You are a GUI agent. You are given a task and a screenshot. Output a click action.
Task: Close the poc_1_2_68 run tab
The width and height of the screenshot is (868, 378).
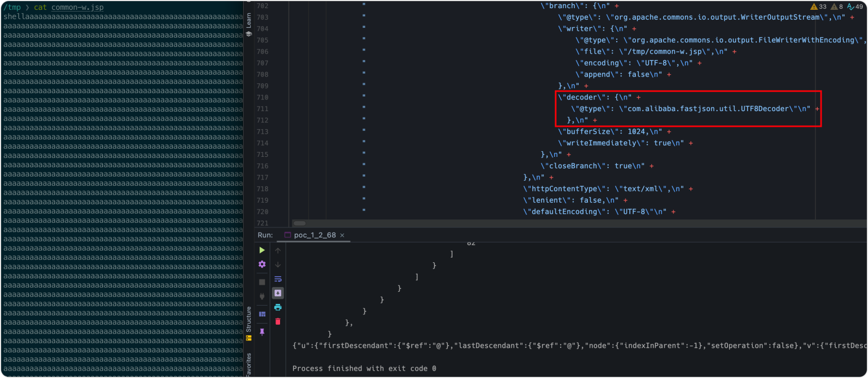(342, 236)
